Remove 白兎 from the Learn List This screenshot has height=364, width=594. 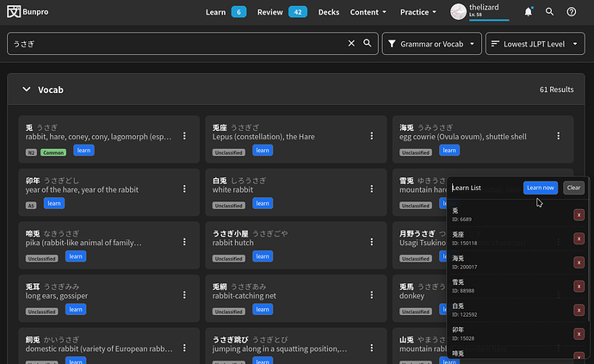[x=579, y=310]
